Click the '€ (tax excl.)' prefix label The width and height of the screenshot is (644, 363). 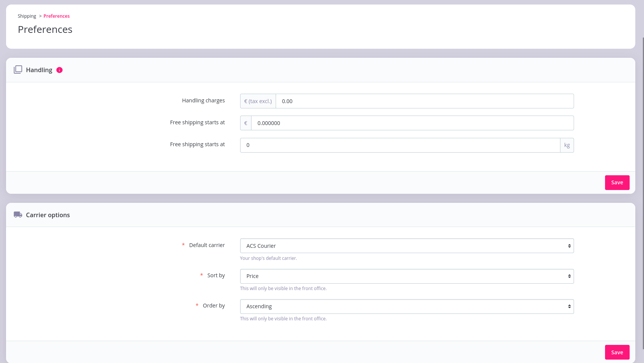point(258,101)
